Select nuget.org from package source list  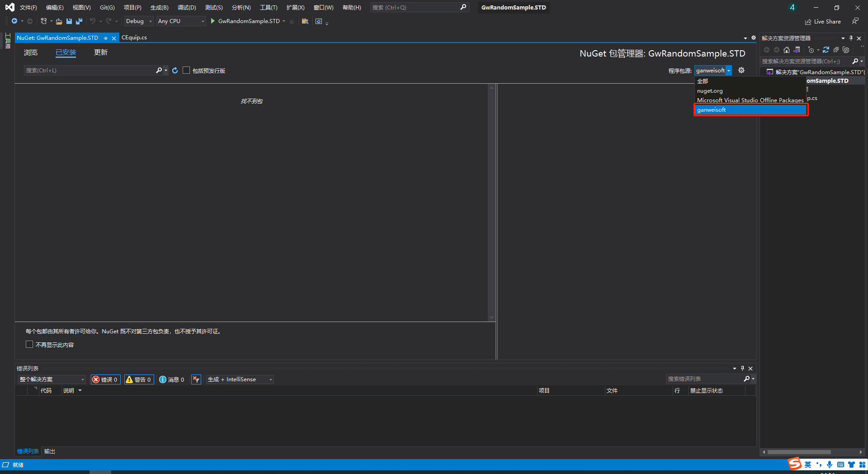pyautogui.click(x=710, y=91)
